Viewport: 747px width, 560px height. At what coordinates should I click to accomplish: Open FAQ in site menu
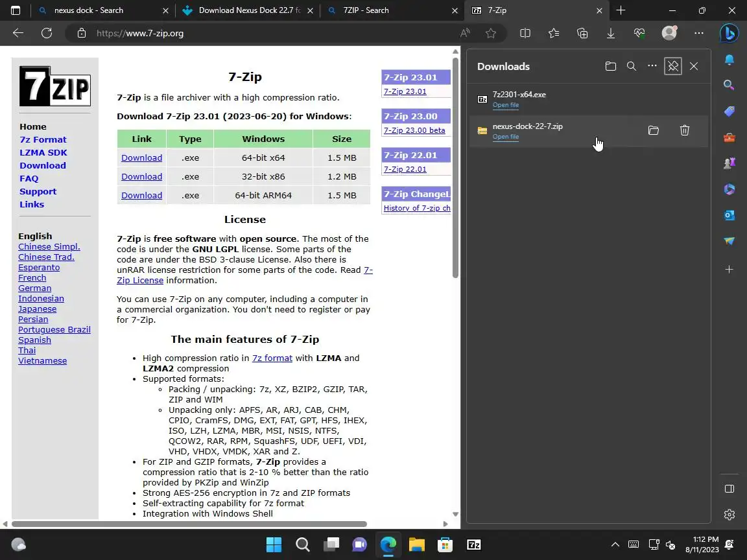(29, 179)
